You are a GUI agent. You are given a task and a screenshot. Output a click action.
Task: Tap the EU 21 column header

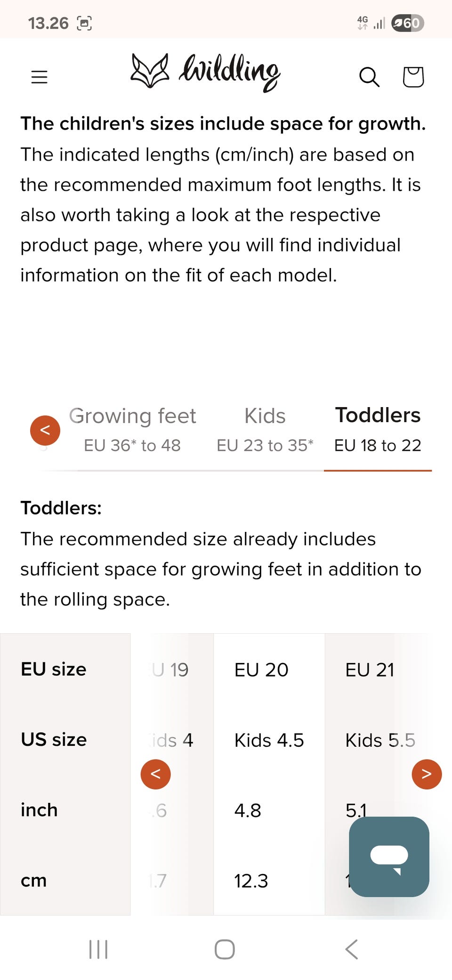tap(370, 670)
